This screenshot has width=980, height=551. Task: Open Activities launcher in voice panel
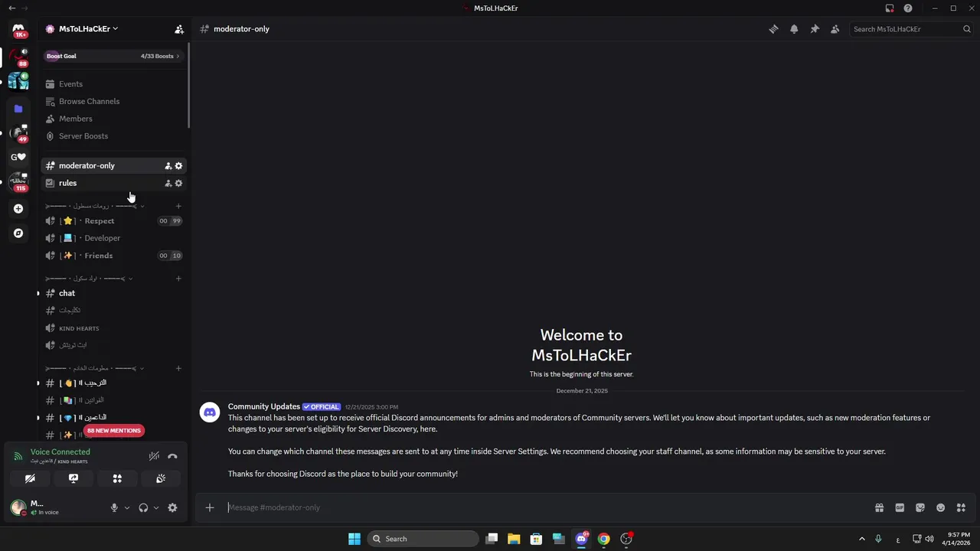click(117, 478)
